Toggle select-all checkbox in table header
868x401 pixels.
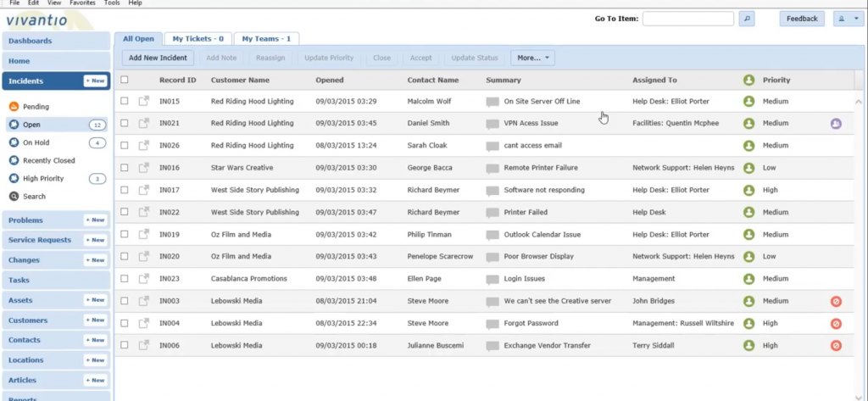125,80
